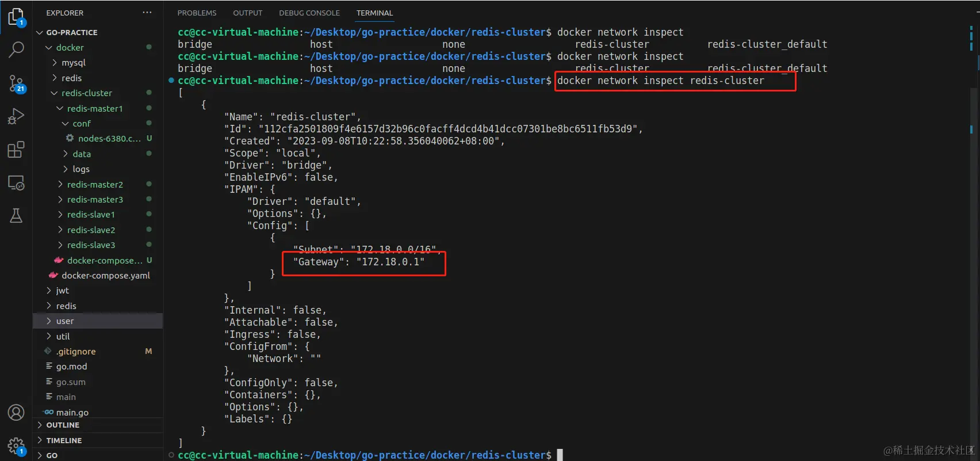
Task: Collapse the redis-master1 folder
Action: click(x=60, y=108)
